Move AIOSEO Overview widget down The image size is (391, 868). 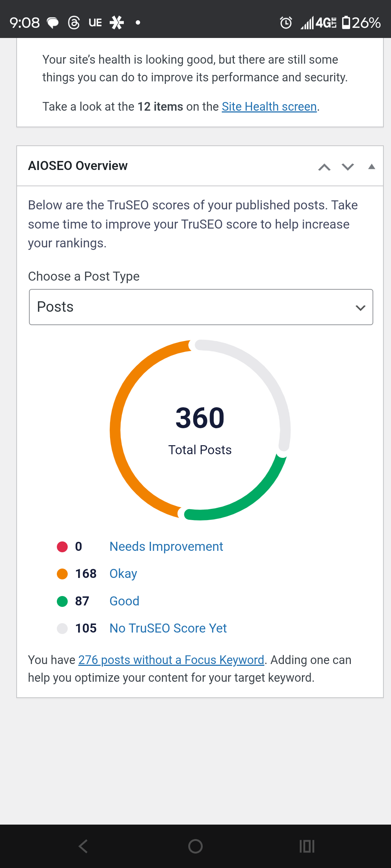pyautogui.click(x=348, y=167)
